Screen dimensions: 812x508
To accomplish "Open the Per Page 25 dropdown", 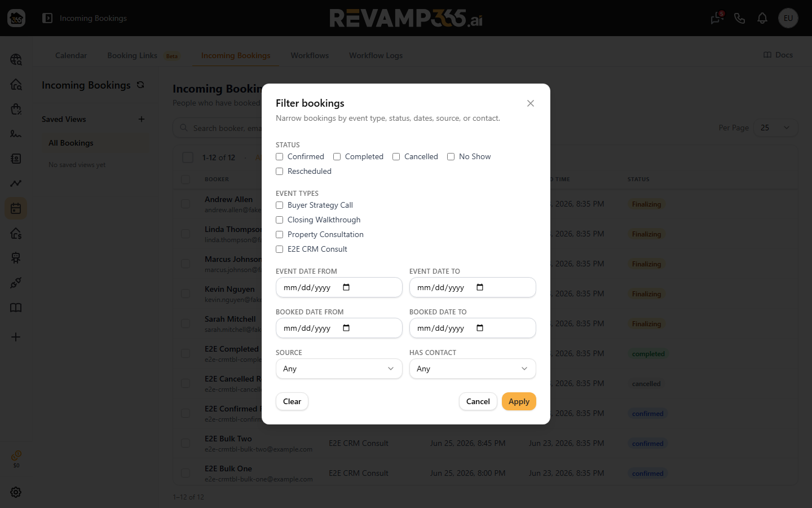I will 775,128.
